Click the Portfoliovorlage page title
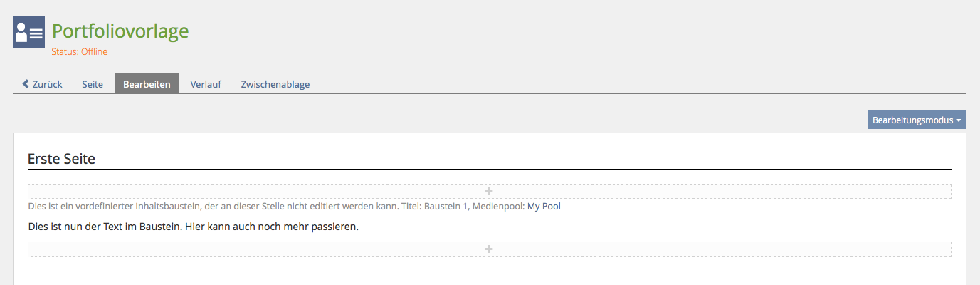 click(120, 31)
